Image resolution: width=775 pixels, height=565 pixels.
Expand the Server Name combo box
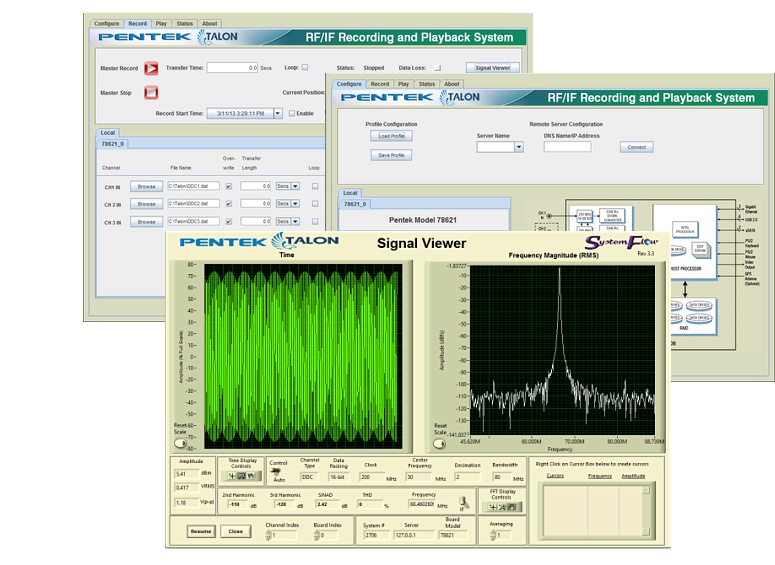point(518,147)
